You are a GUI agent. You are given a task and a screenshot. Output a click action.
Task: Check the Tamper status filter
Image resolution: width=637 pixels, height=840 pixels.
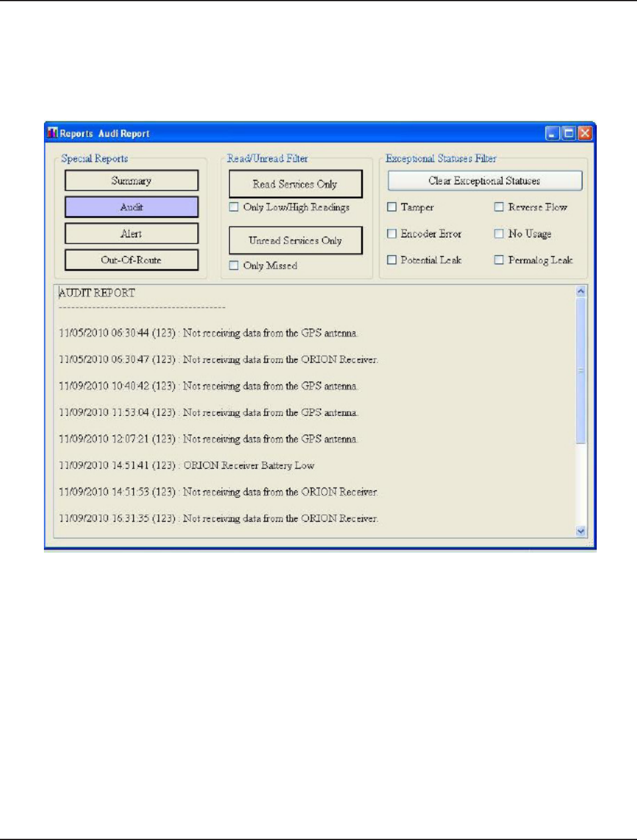[392, 207]
